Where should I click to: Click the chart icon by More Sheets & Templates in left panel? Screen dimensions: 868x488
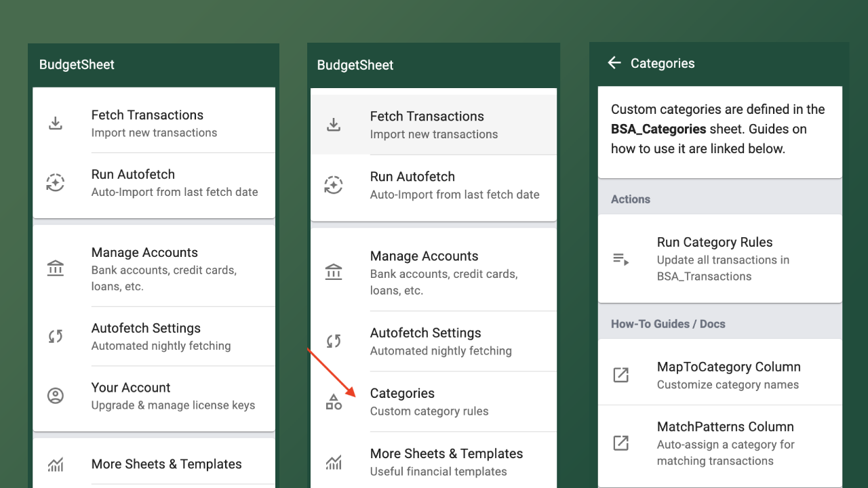(56, 465)
